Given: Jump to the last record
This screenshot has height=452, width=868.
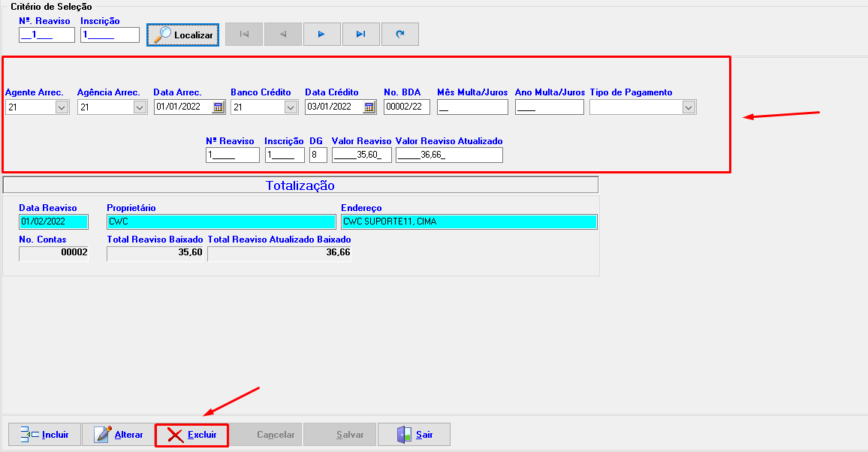Looking at the screenshot, I should point(360,35).
